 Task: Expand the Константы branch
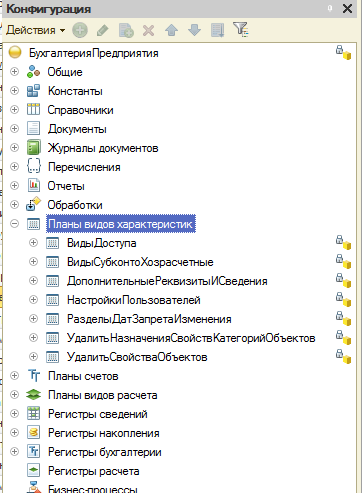[x=14, y=90]
